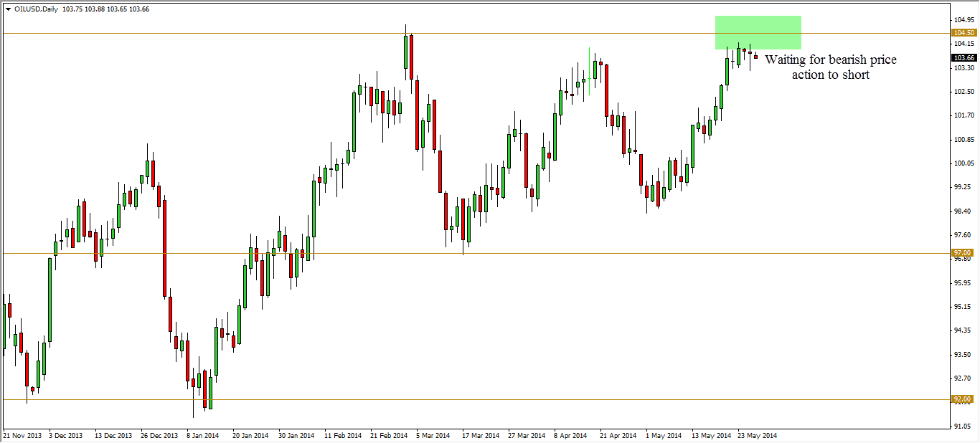Click the 92.70 price scale label

963,378
